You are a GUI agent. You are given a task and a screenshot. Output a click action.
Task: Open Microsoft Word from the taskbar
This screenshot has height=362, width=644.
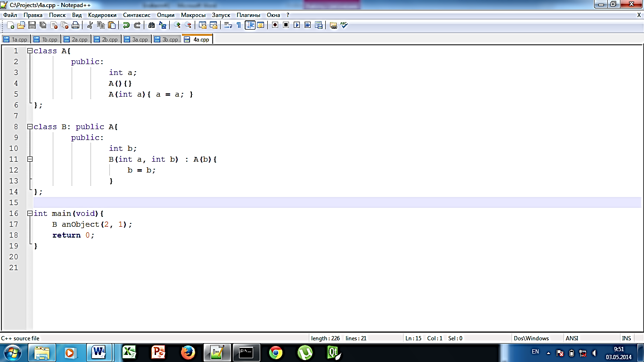coord(99,352)
